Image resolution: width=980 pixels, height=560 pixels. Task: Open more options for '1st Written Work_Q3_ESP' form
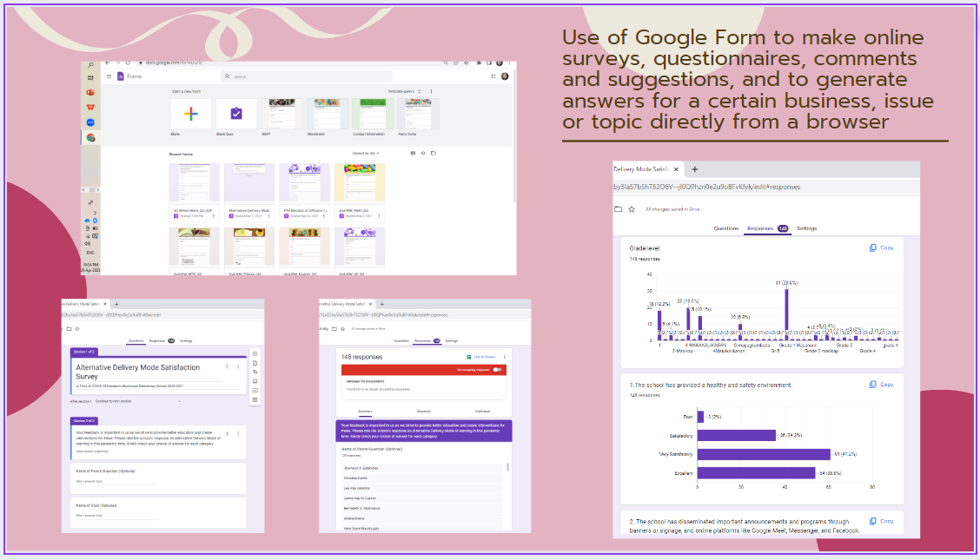point(214,216)
